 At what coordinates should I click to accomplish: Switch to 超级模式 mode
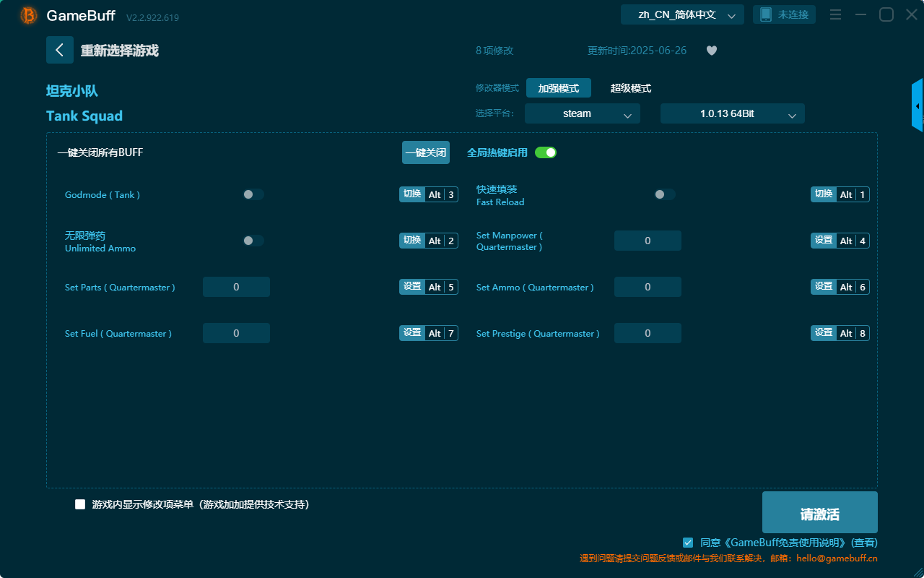pyautogui.click(x=630, y=88)
